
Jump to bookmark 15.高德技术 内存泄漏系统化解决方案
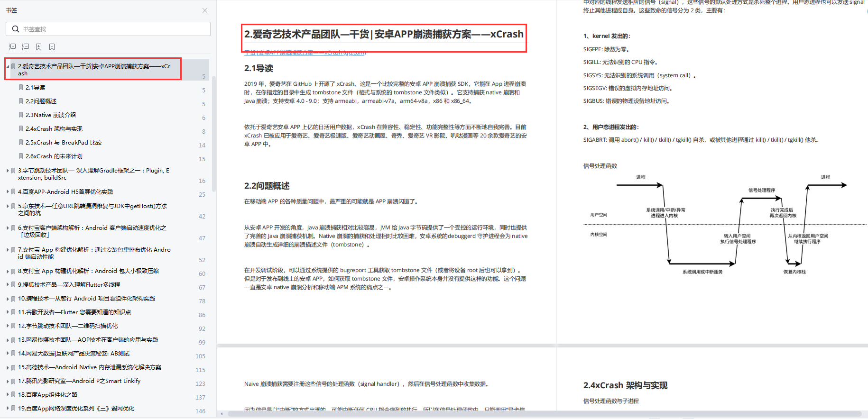coord(90,367)
